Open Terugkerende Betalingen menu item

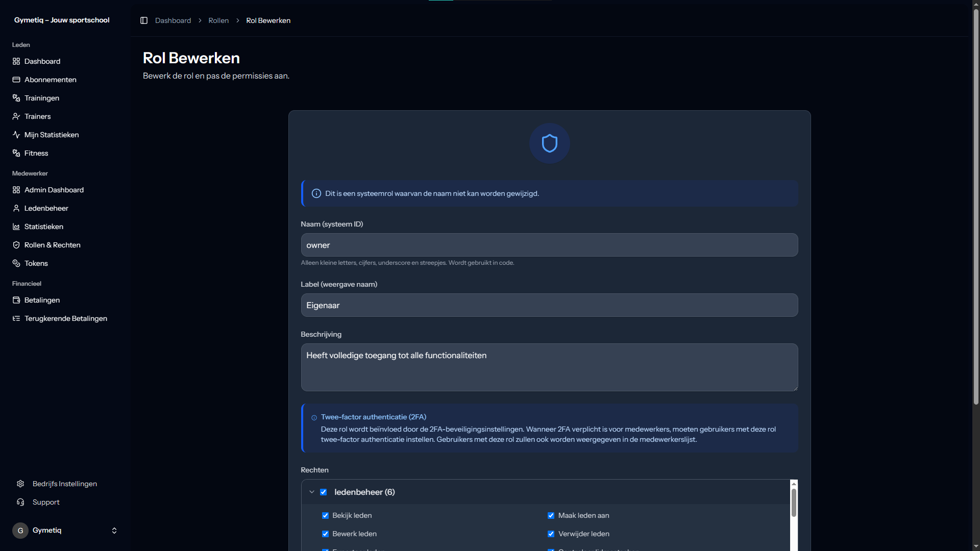[x=65, y=318]
